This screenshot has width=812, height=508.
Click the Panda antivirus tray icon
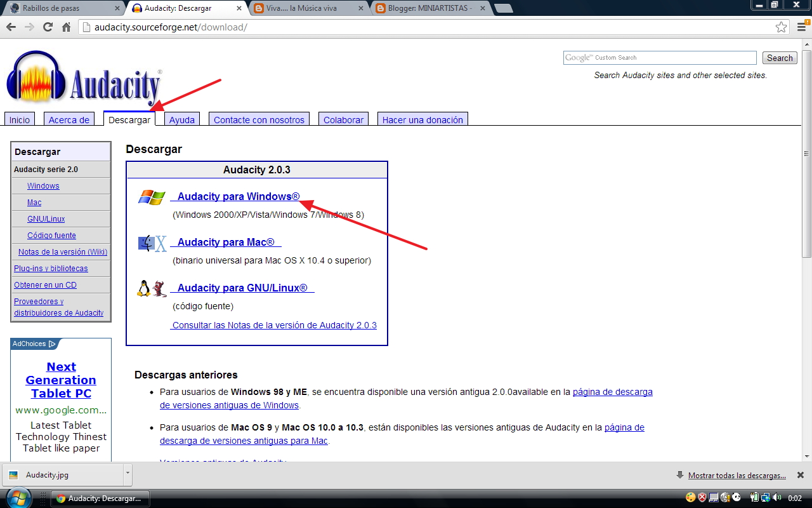click(737, 498)
